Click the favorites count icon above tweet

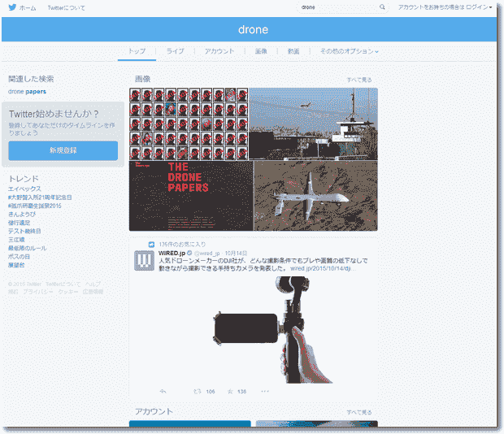[151, 245]
